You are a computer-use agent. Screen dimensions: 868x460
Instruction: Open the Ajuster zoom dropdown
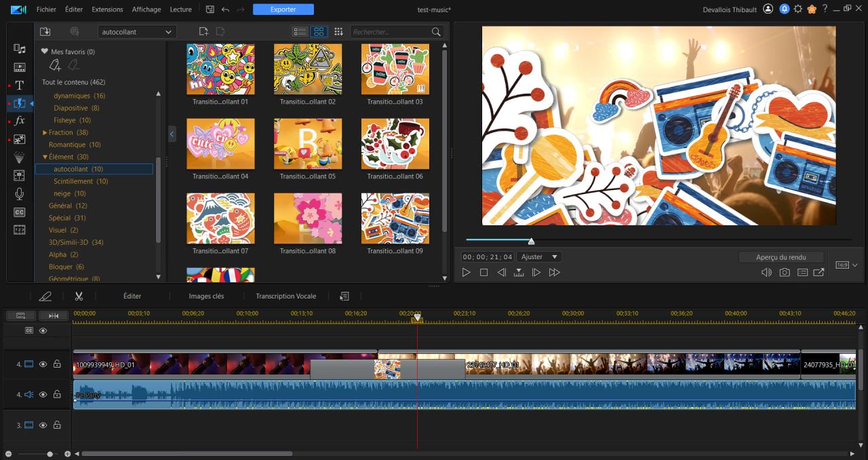[539, 256]
